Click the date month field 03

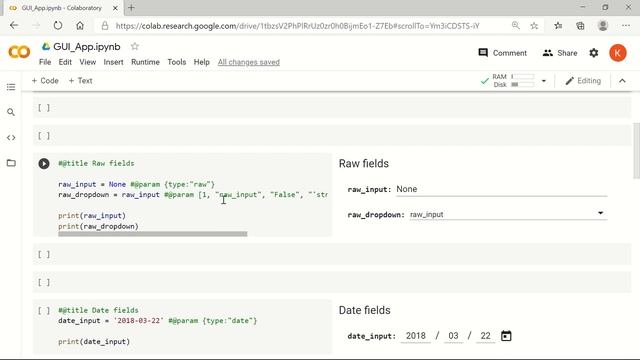click(x=453, y=336)
